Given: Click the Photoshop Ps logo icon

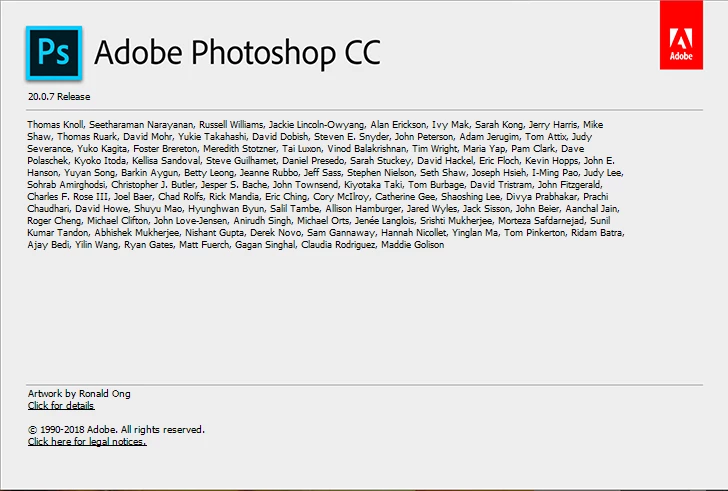Looking at the screenshot, I should [x=54, y=53].
